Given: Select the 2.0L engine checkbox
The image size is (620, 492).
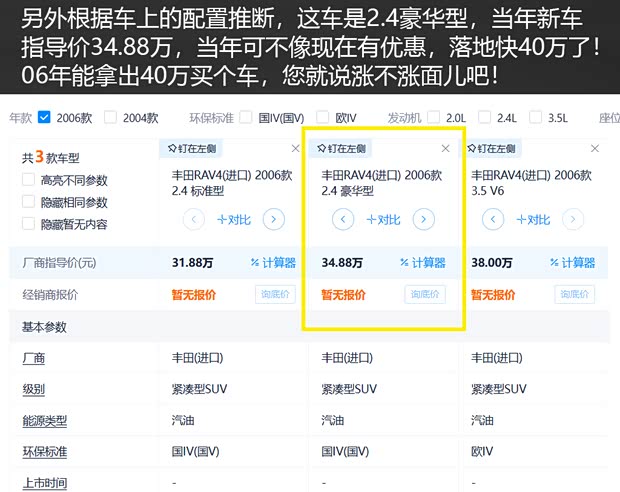Looking at the screenshot, I should pyautogui.click(x=433, y=117).
